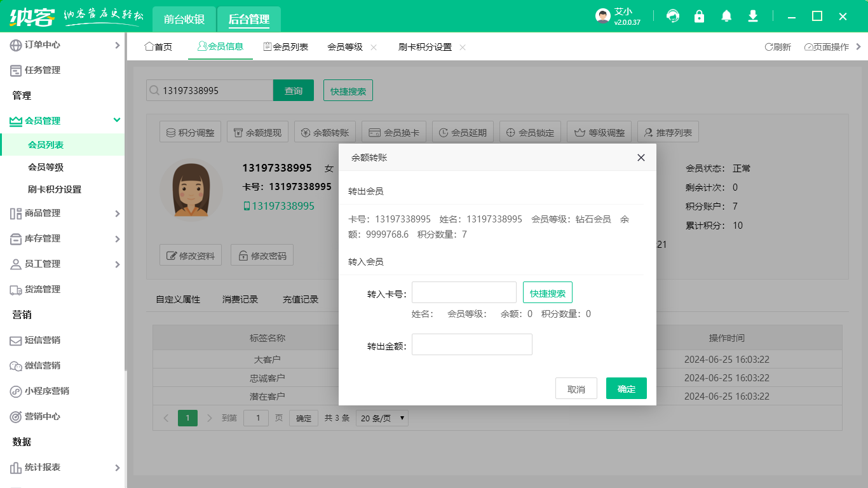Expand the 员工管理 menu
This screenshot has width=868, height=488.
point(38,264)
